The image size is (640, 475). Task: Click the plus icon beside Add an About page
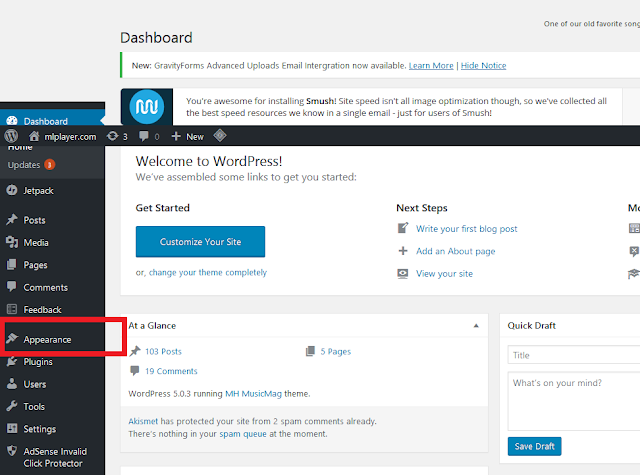tap(403, 251)
